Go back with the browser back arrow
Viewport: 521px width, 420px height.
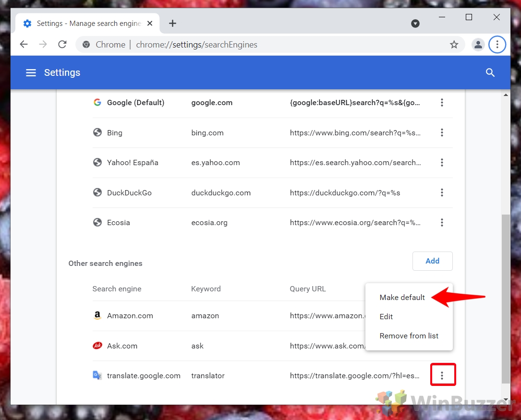(24, 44)
